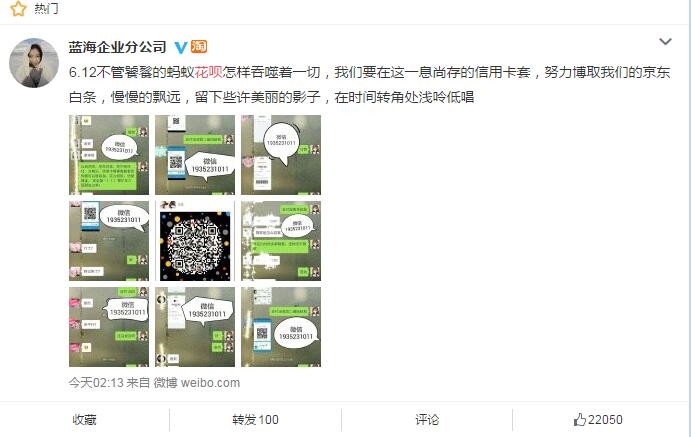Open the first image thumbnail in grid

pos(109,155)
